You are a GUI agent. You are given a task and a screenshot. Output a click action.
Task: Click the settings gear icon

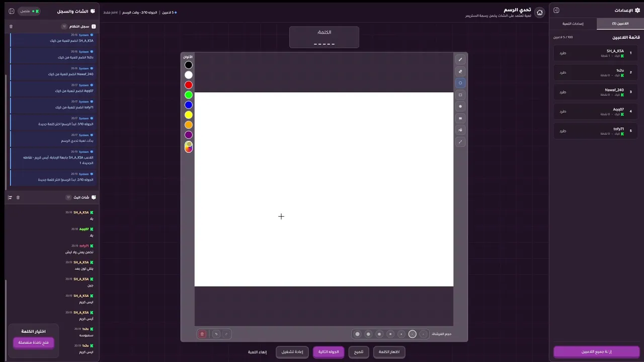coord(637,10)
